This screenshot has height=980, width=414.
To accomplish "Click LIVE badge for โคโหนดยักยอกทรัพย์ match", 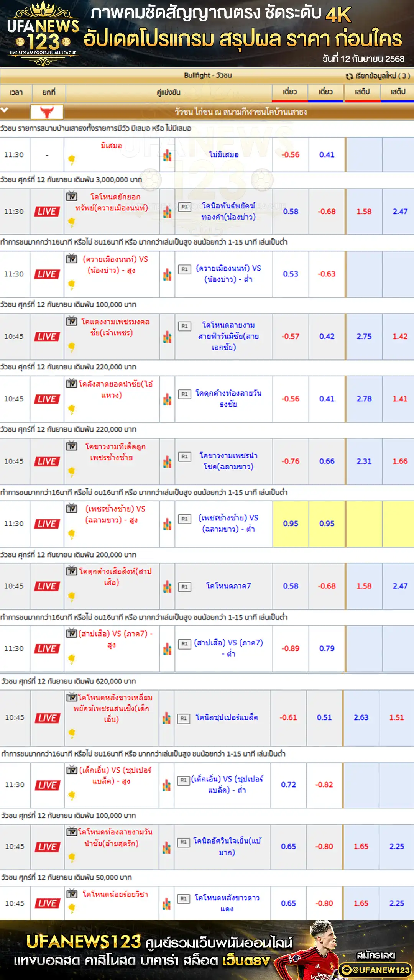I will pyautogui.click(x=47, y=212).
